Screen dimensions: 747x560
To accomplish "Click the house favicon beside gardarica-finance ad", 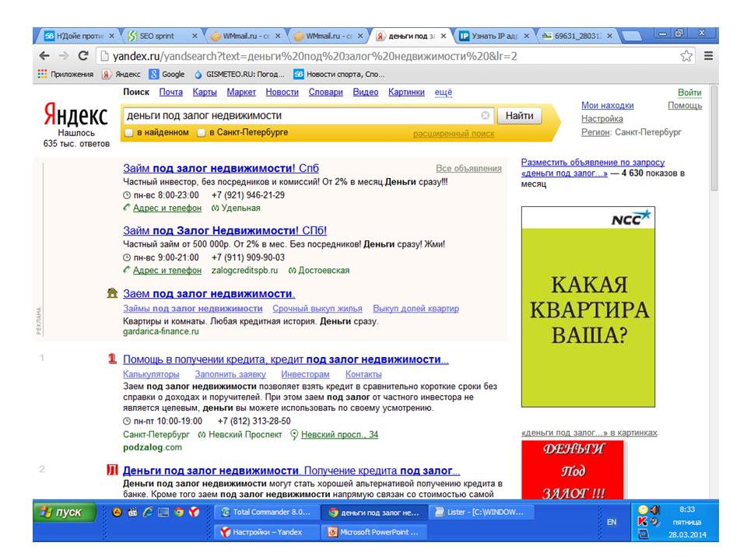I will 112,293.
